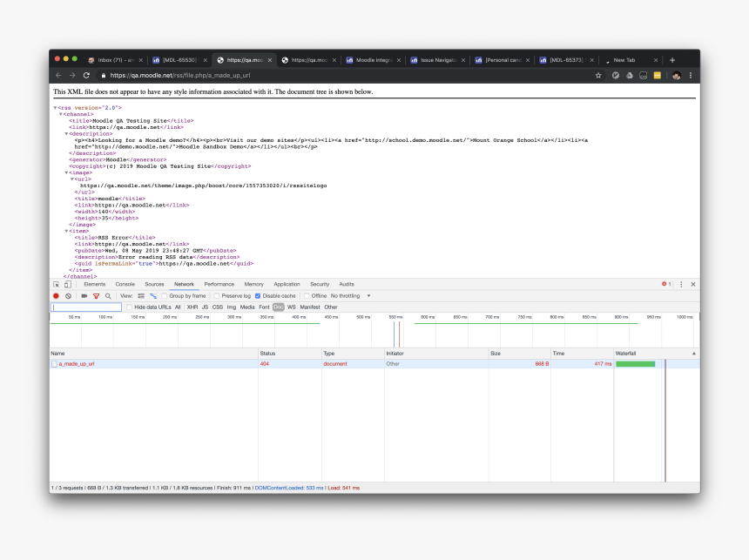Bookmark this page with the star icon
749x560 pixels.
click(x=598, y=76)
